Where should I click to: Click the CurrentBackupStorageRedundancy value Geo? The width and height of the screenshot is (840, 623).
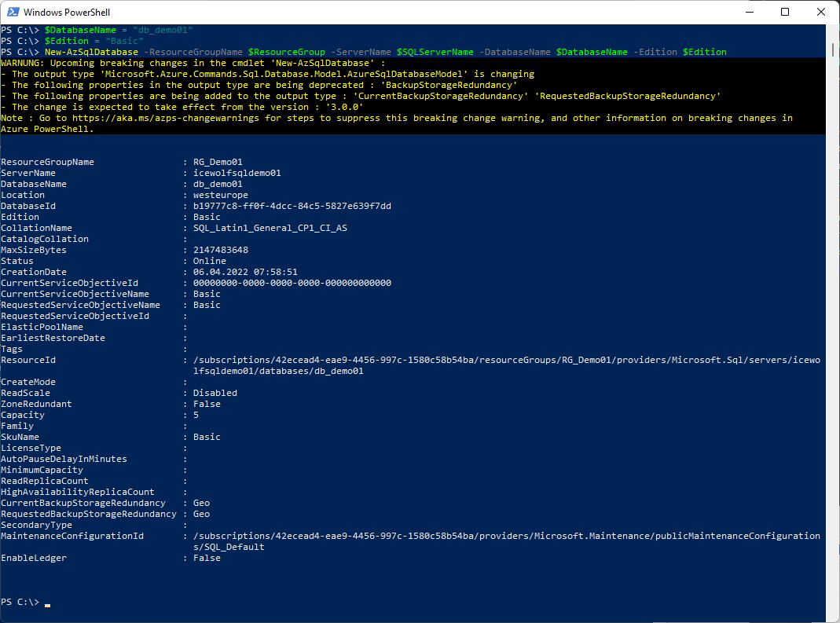coord(201,503)
